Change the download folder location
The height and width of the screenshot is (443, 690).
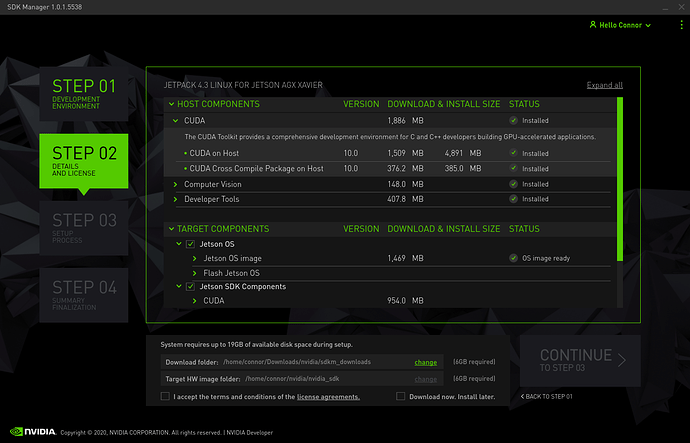pos(426,362)
